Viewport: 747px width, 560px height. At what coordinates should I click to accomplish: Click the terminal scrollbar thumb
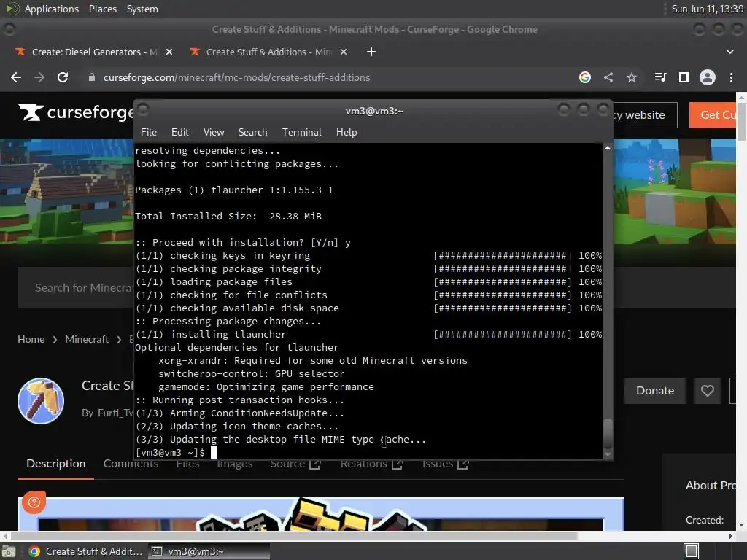(608, 432)
